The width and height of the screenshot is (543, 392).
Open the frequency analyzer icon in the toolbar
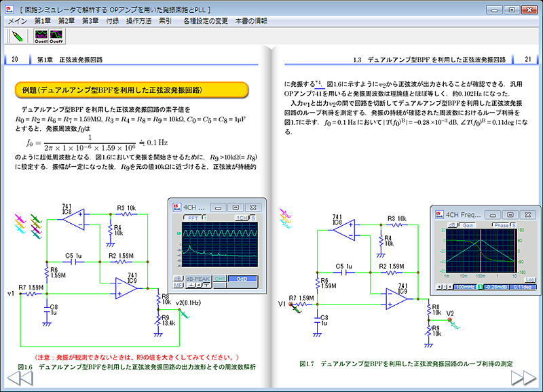tap(56, 37)
